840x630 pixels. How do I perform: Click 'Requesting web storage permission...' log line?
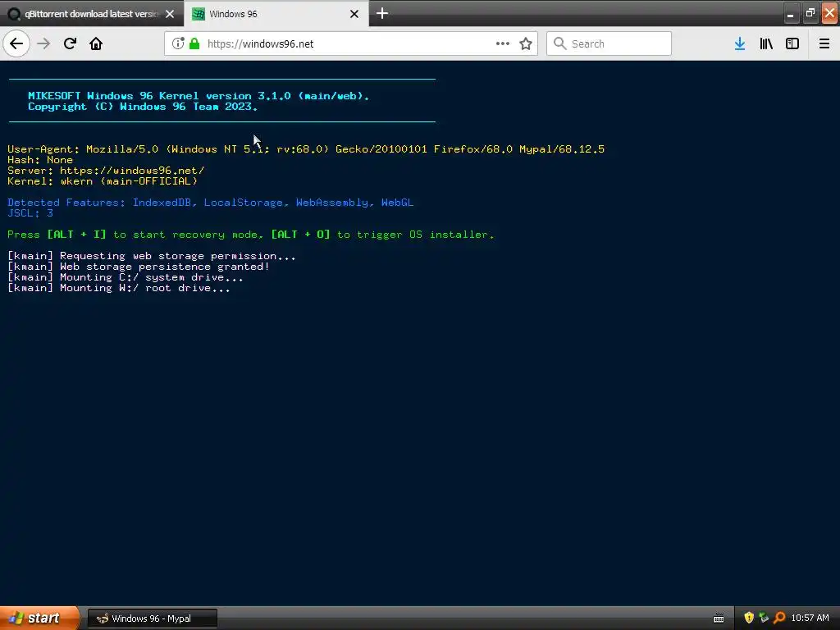(152, 256)
